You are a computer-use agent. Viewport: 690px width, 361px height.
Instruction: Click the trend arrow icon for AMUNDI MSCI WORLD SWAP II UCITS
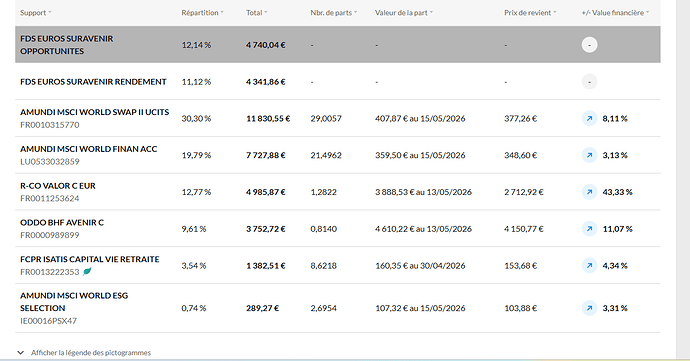(x=589, y=118)
